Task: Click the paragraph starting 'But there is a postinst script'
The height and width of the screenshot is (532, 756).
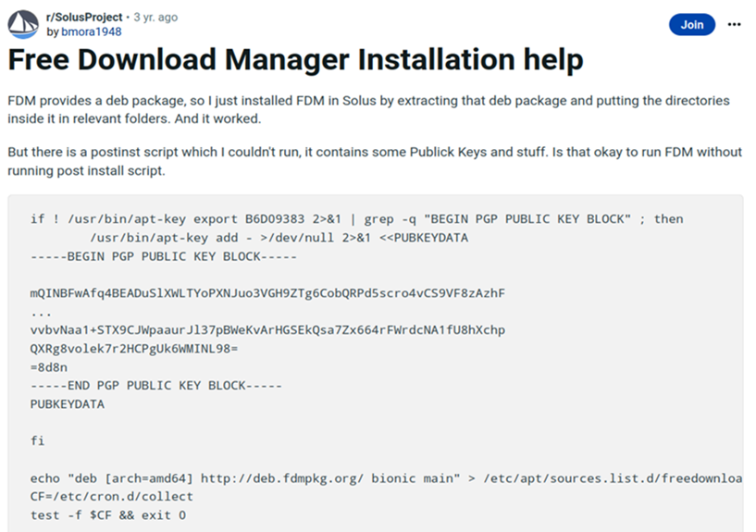Action: tap(368, 162)
